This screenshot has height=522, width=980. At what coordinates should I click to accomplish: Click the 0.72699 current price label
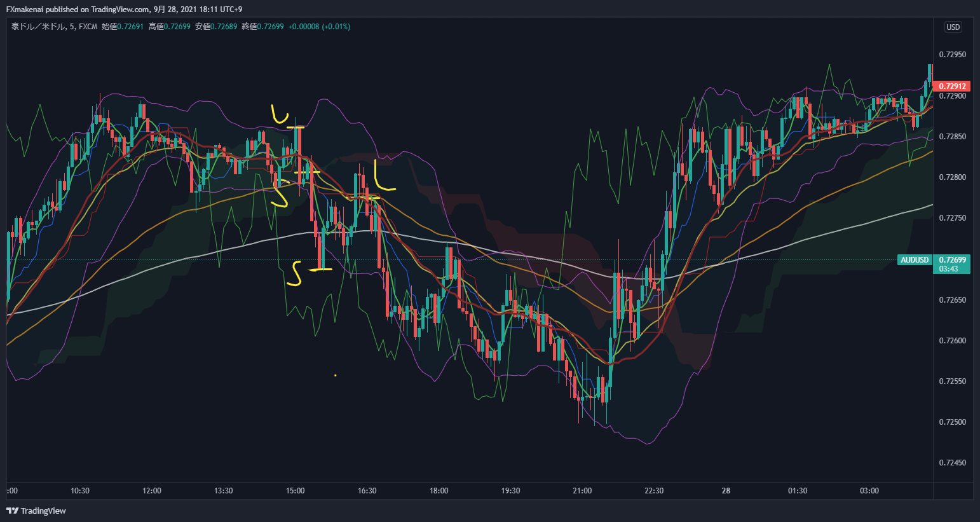[953, 259]
